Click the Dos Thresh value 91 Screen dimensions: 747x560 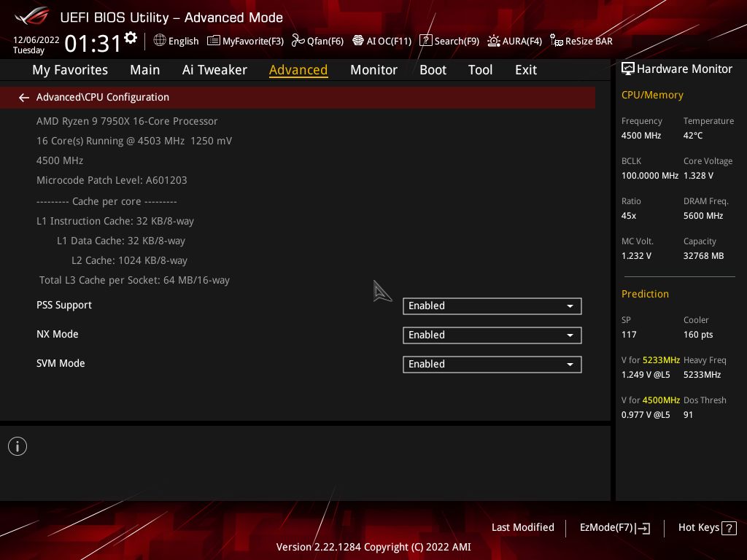point(688,415)
